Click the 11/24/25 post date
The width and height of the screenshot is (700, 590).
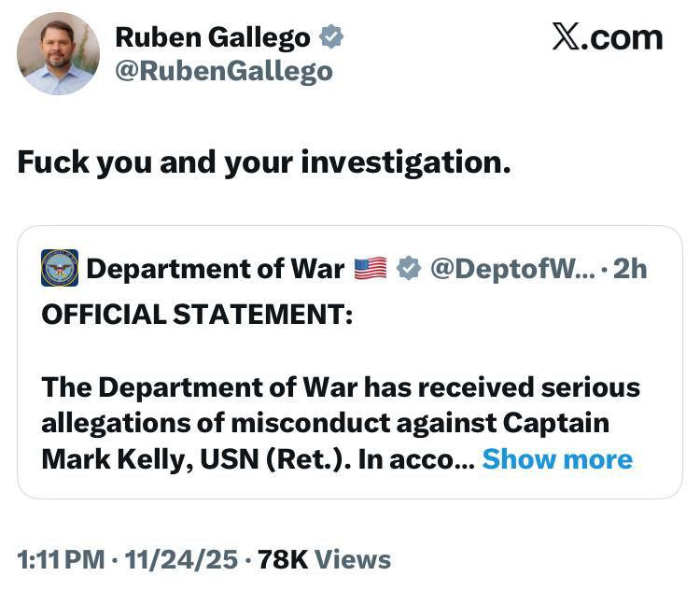pos(181,559)
